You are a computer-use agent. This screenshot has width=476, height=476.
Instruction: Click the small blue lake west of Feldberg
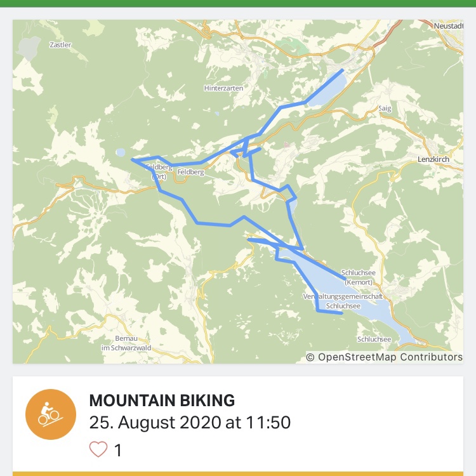(x=121, y=152)
